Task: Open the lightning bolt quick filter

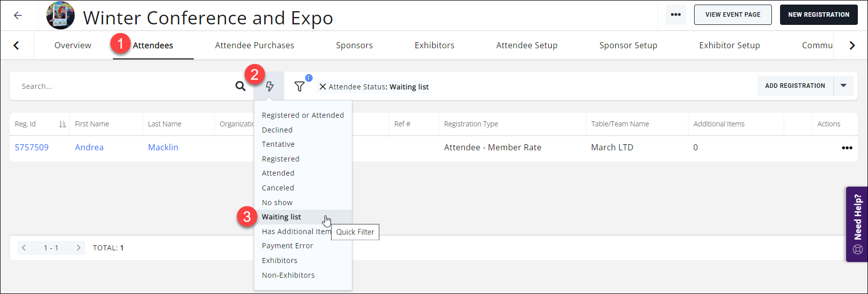Action: pyautogui.click(x=270, y=86)
